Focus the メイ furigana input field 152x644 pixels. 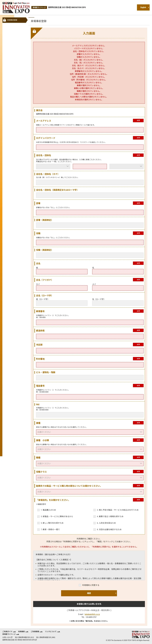click(x=118, y=288)
